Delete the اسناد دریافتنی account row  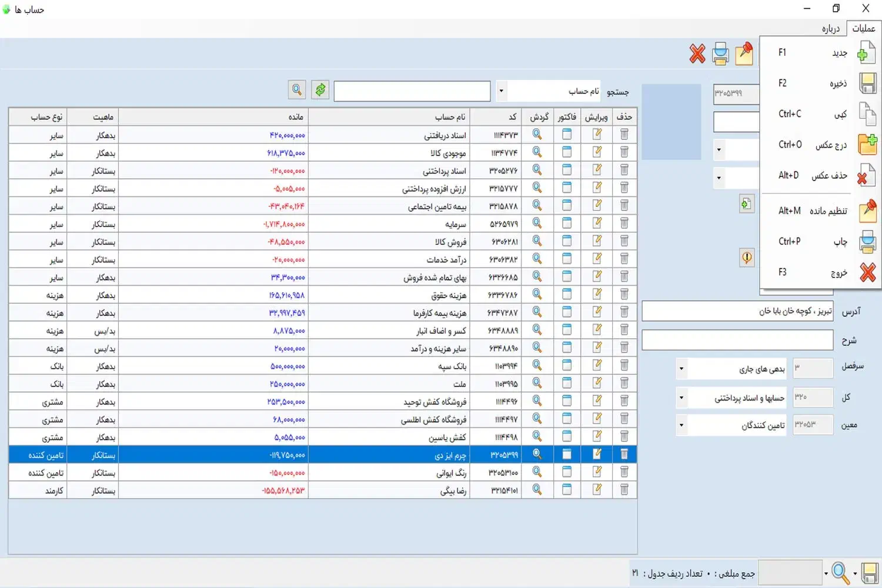(624, 135)
